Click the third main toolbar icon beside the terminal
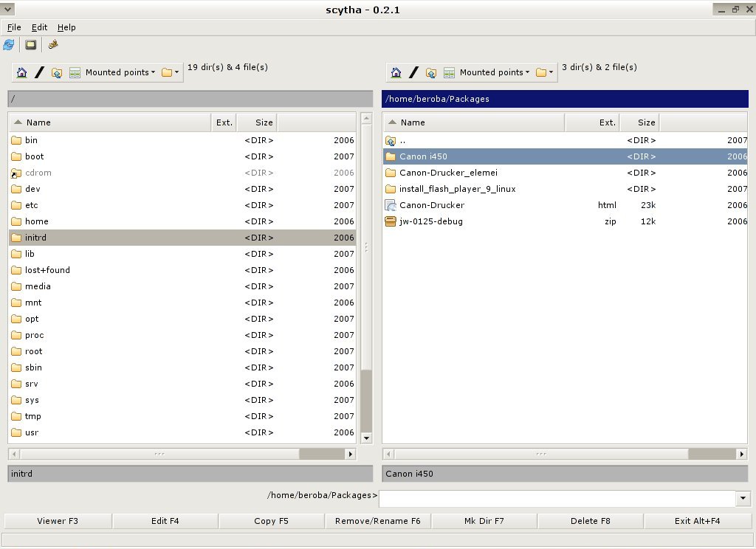The image size is (756, 549). tap(53, 44)
